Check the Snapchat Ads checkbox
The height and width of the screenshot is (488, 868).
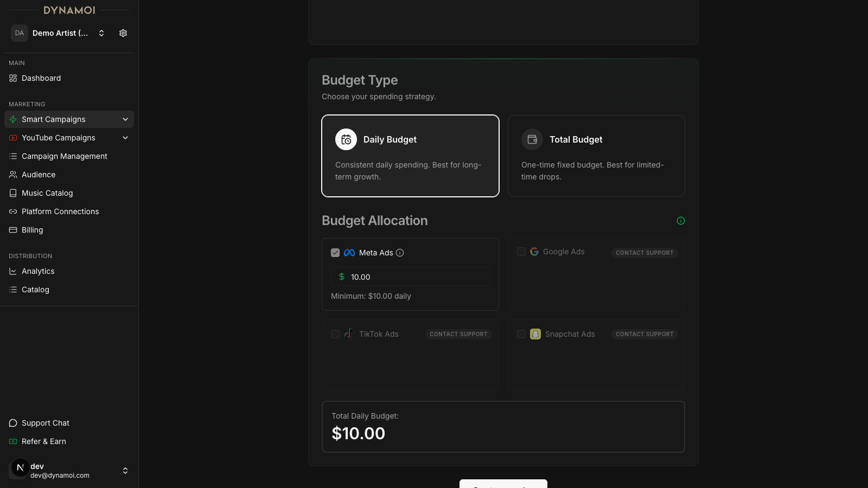tap(521, 334)
